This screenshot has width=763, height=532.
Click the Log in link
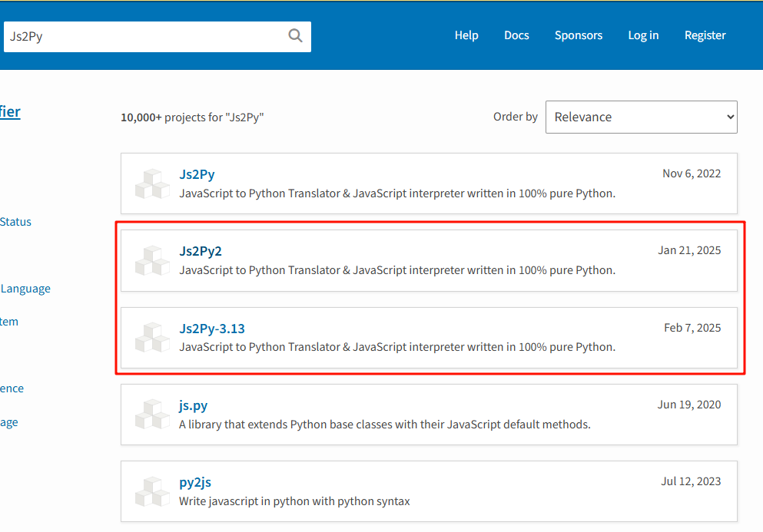tap(643, 35)
